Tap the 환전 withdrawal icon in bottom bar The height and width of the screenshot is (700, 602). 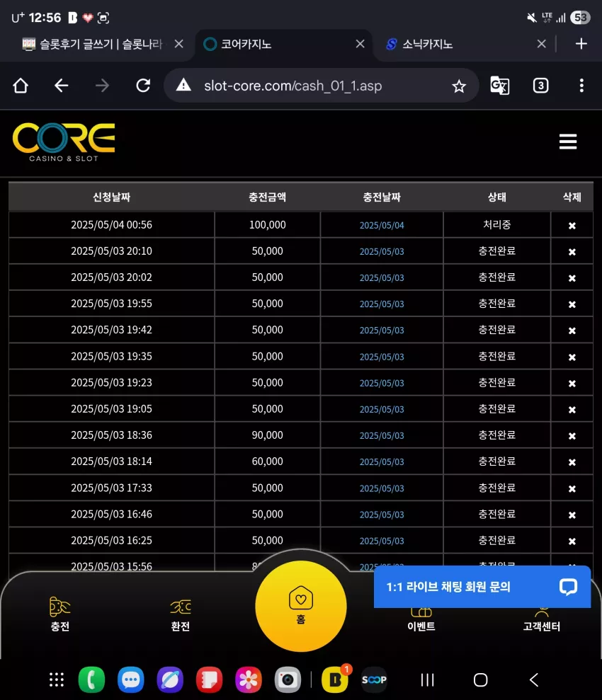(181, 615)
